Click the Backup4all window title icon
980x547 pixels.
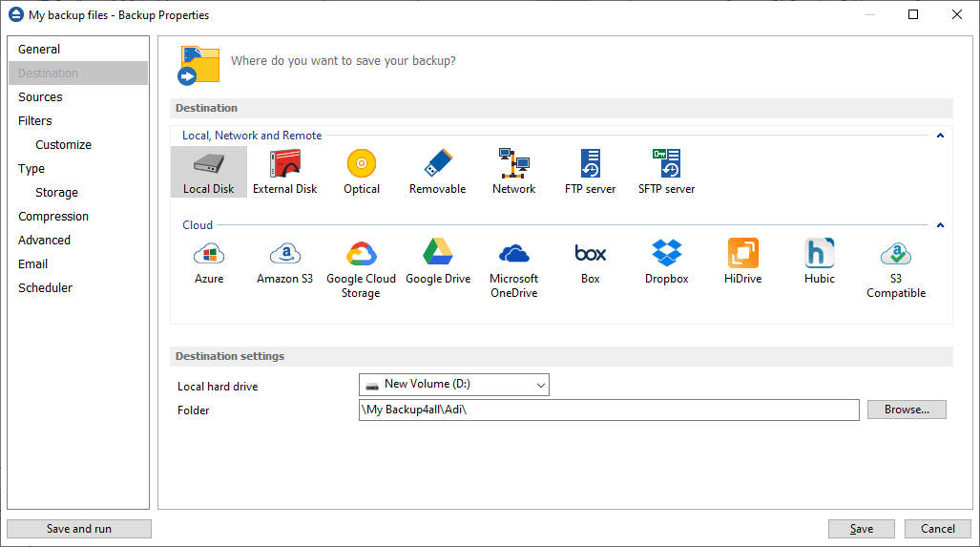coord(15,14)
